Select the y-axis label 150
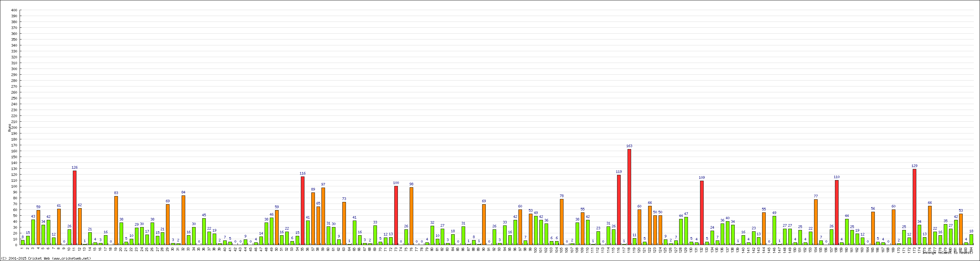The image size is (980, 261). click(x=14, y=157)
